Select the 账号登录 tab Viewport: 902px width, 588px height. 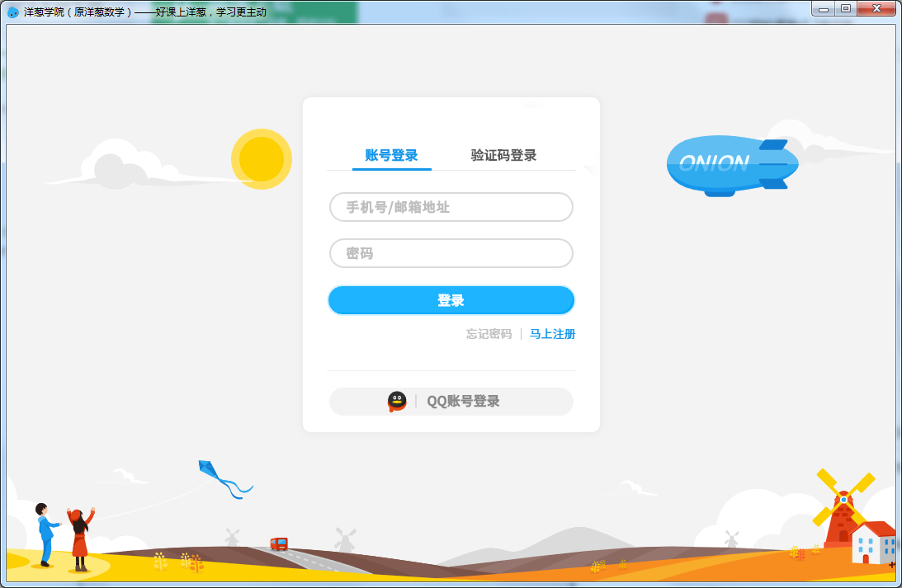tap(391, 155)
